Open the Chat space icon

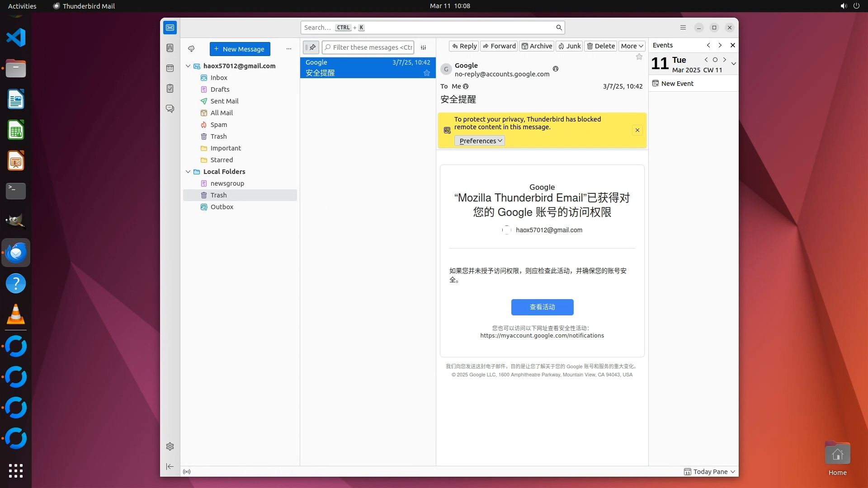pyautogui.click(x=170, y=109)
